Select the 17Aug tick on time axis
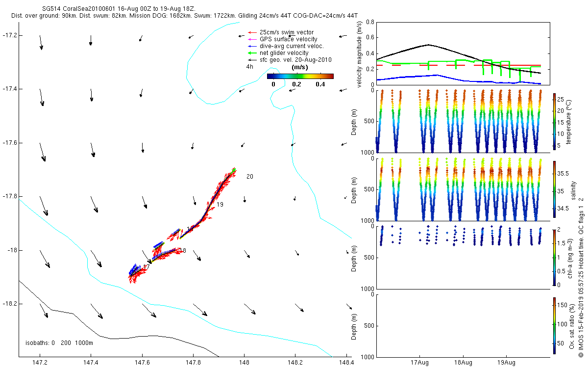The image size is (588, 368). (420, 357)
